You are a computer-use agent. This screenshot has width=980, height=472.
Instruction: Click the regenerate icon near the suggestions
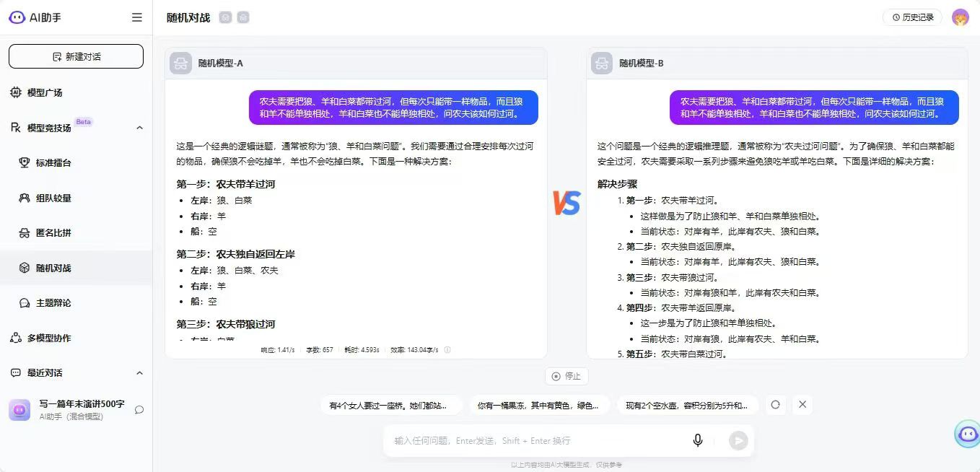click(775, 405)
